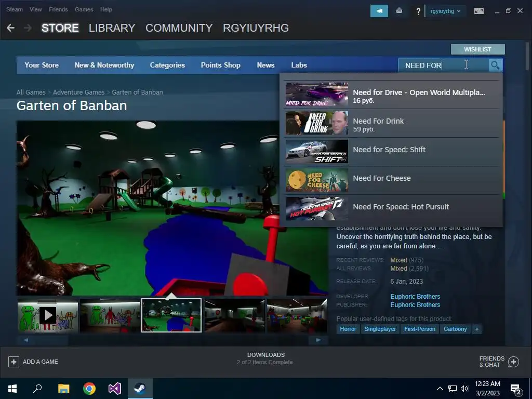
Task: Open Windows taskbar search
Action: coord(37,389)
